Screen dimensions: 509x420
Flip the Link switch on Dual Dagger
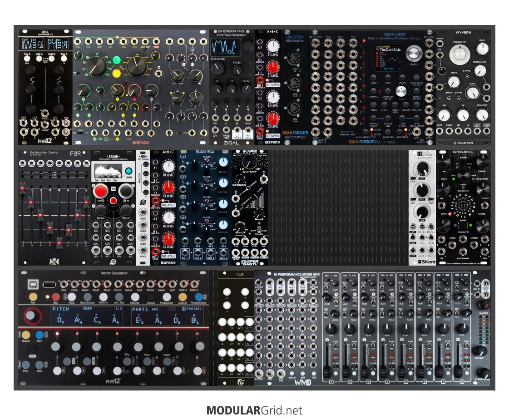click(413, 178)
